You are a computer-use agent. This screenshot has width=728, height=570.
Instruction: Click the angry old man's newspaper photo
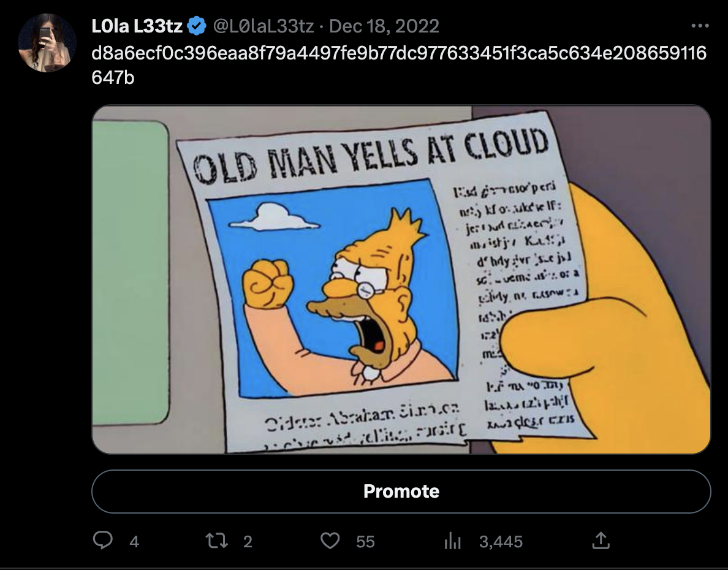(332, 287)
